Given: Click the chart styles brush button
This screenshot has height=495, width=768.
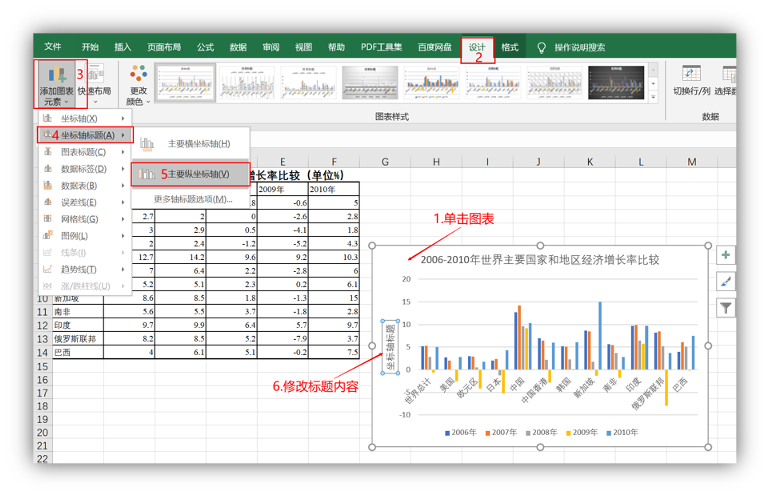Looking at the screenshot, I should pos(725,282).
